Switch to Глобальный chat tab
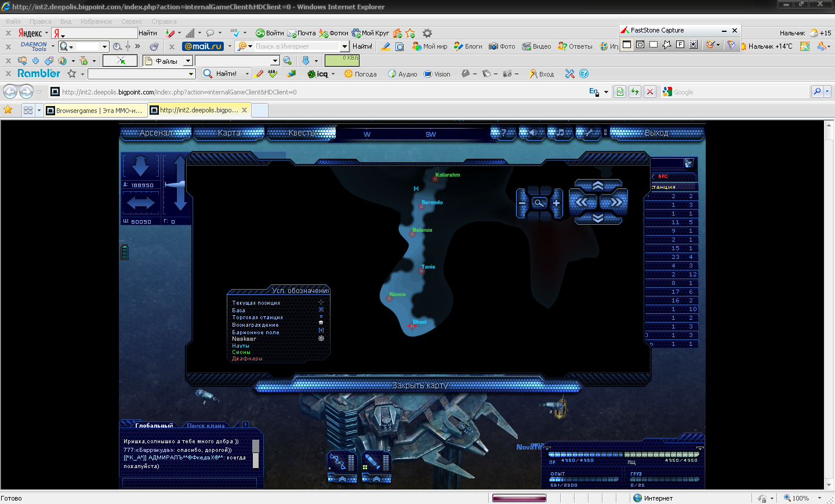The image size is (835, 504). point(154,425)
